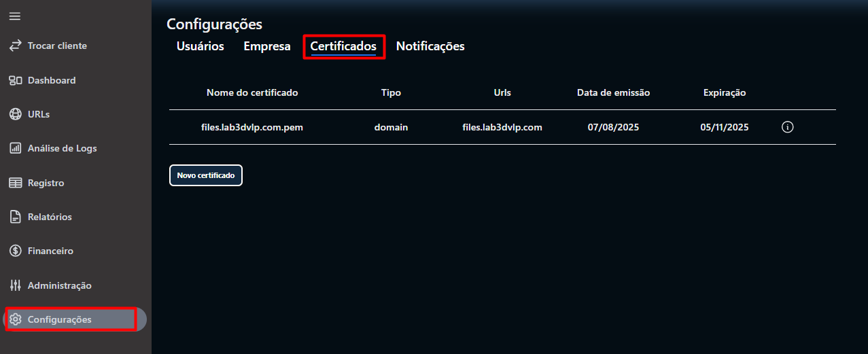Click the hamburger menu icon

click(14, 16)
